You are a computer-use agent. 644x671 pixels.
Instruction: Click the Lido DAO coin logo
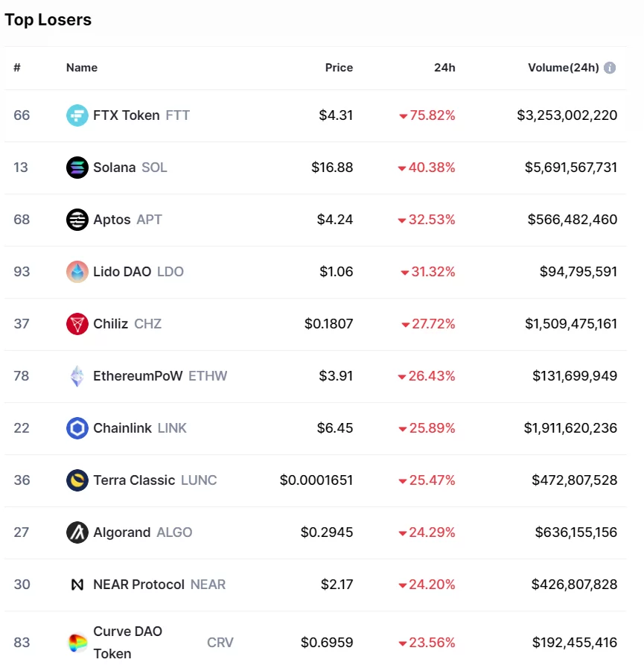click(x=77, y=272)
